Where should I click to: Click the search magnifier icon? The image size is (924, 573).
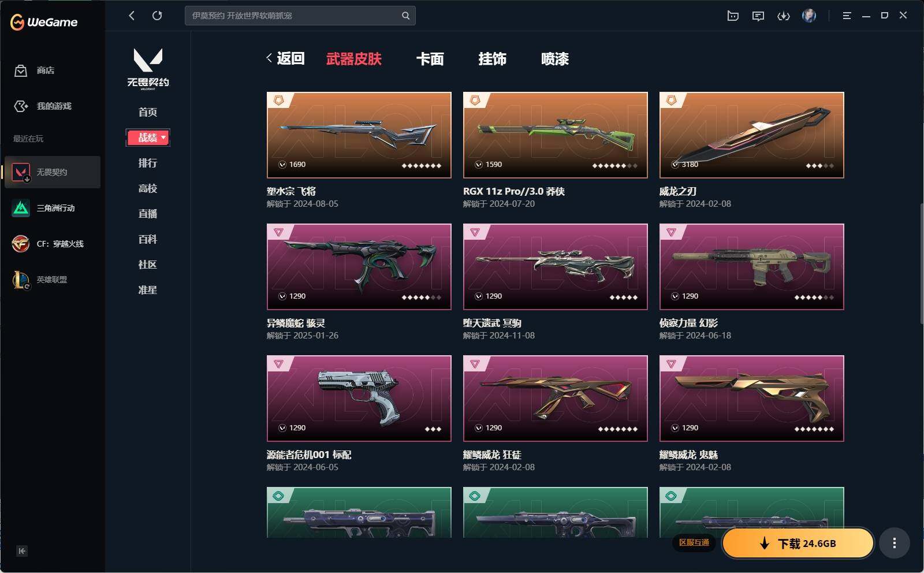tap(406, 16)
